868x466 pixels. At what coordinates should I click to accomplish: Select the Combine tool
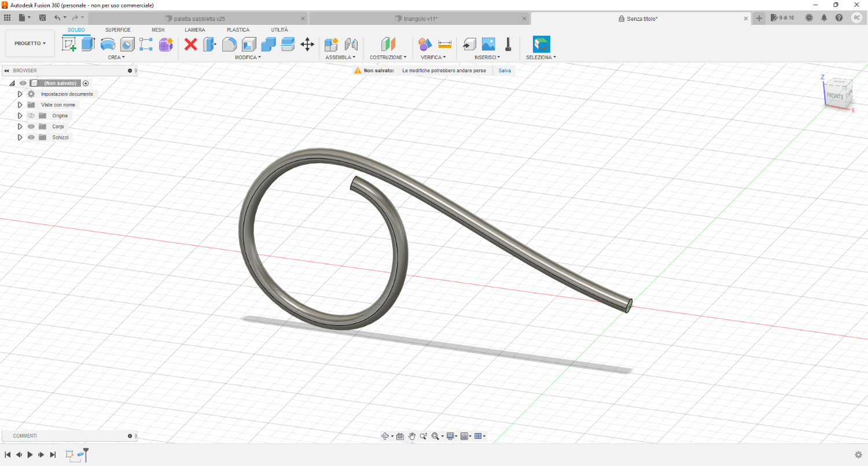click(269, 44)
